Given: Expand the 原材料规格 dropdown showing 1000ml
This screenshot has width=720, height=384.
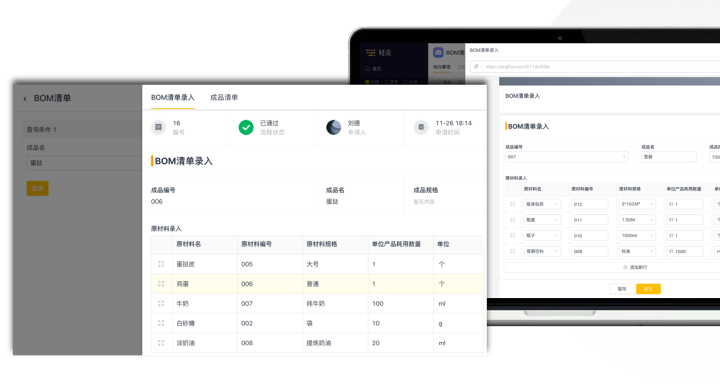Looking at the screenshot, I should (x=637, y=236).
